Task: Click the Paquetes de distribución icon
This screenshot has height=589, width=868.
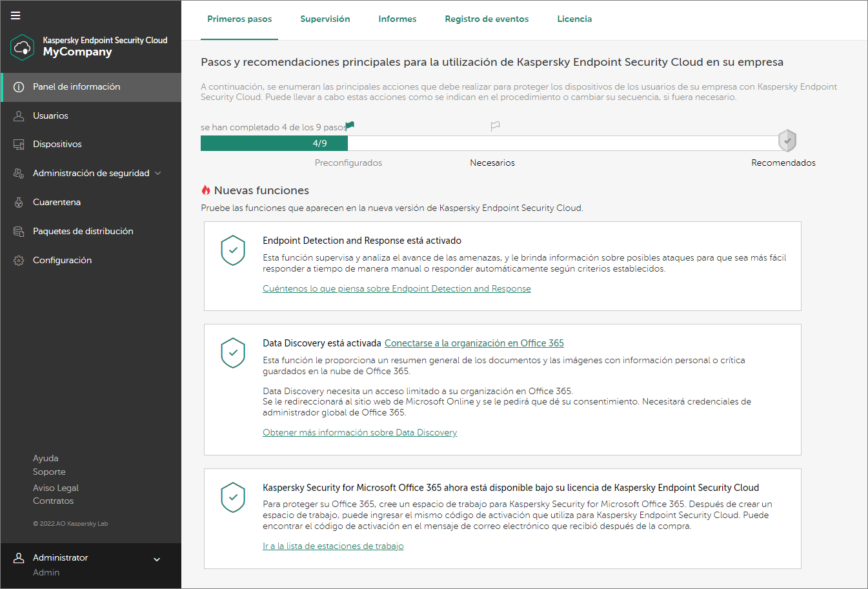Action: coord(19,232)
